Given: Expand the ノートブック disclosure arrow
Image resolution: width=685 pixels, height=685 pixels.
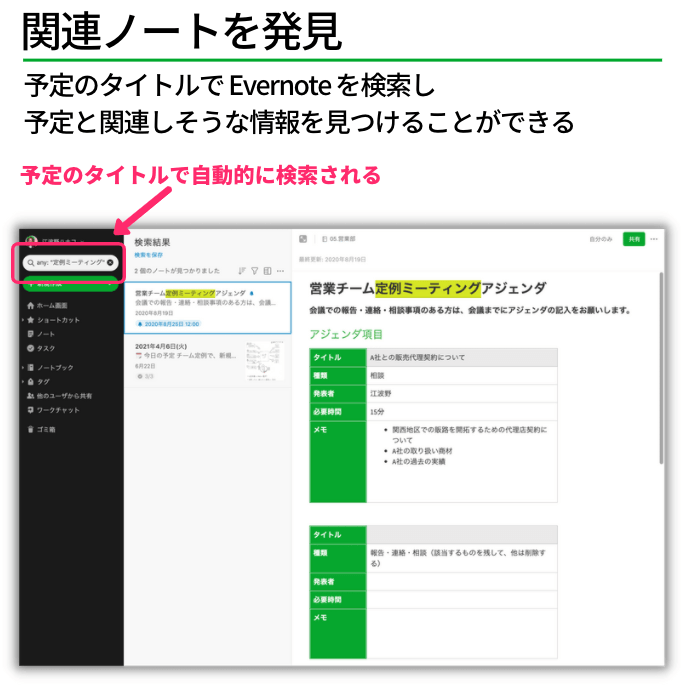Looking at the screenshot, I should point(23,367).
